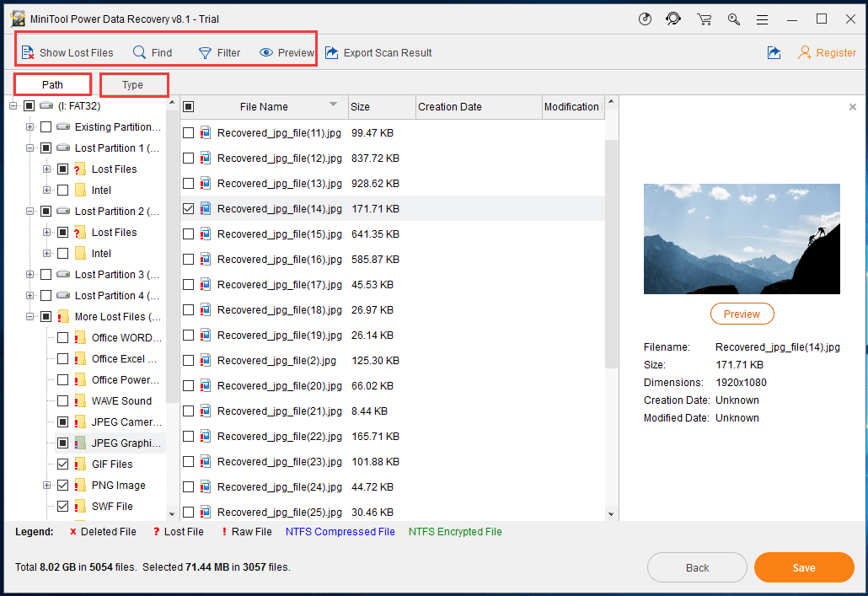Viewport: 868px width, 596px height.
Task: Switch to the Type tab
Action: [x=132, y=84]
